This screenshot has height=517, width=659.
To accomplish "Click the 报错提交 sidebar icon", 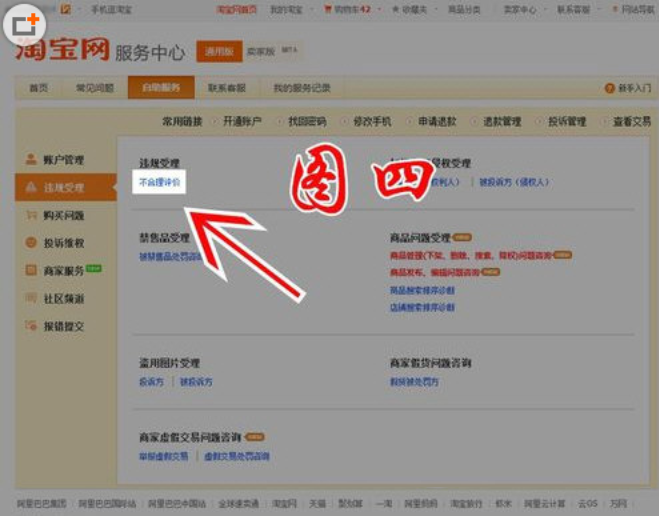I will 31,326.
